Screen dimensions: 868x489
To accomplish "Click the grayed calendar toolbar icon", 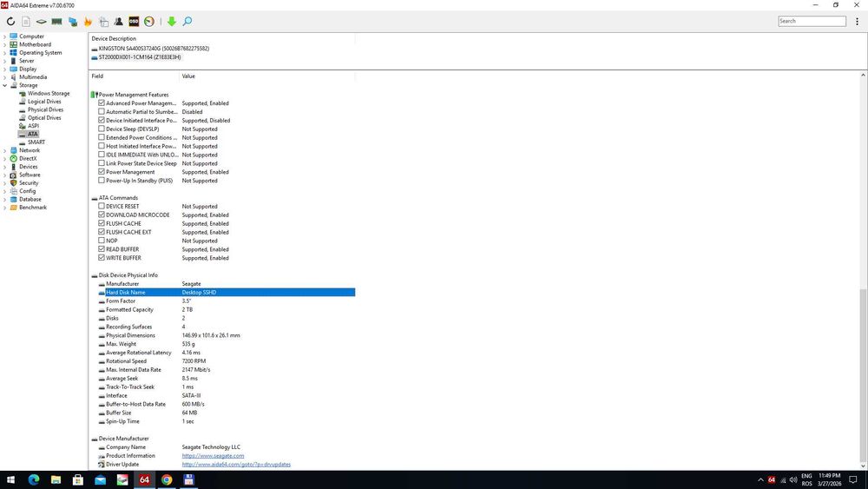I will (103, 22).
